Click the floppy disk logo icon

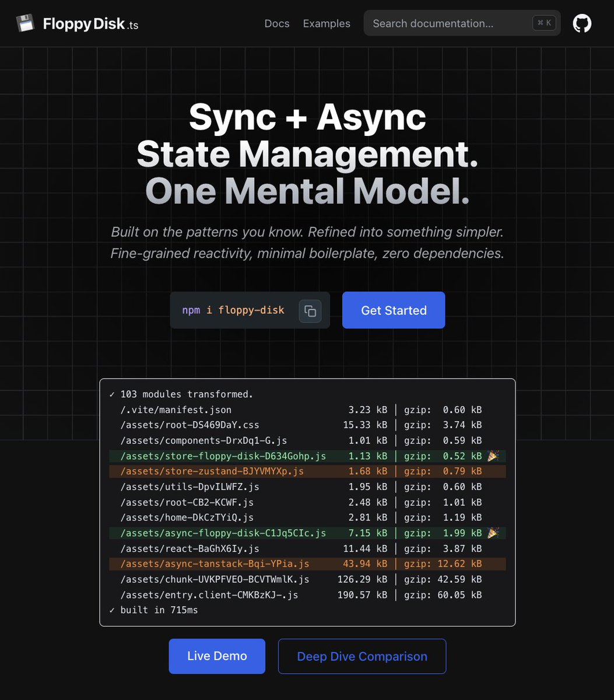click(25, 23)
